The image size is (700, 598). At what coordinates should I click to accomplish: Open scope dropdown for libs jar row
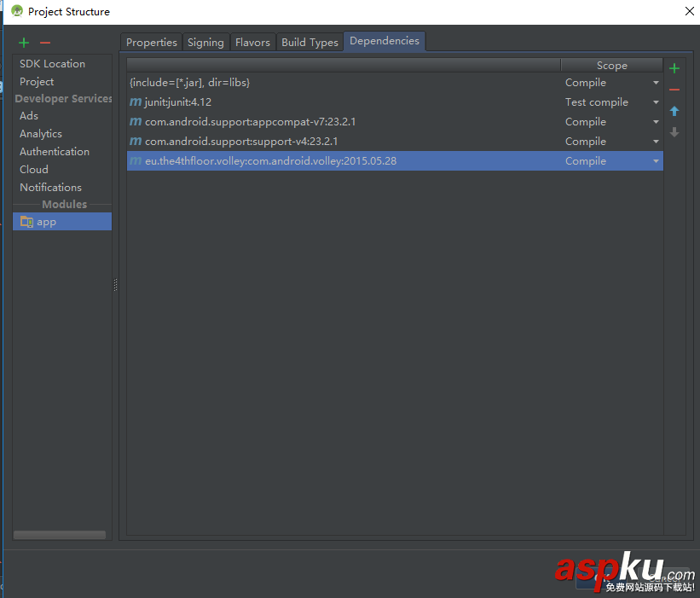656,83
